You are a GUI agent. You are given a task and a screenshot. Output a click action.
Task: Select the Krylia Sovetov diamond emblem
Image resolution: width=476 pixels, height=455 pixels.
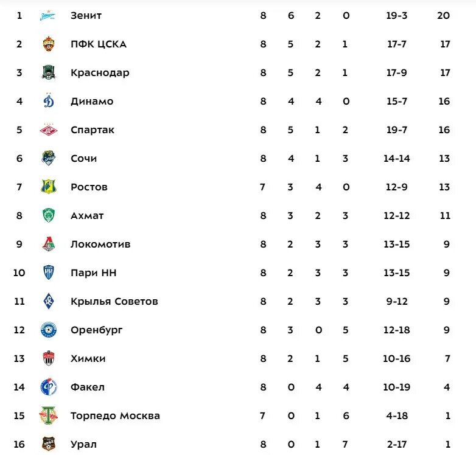click(48, 301)
